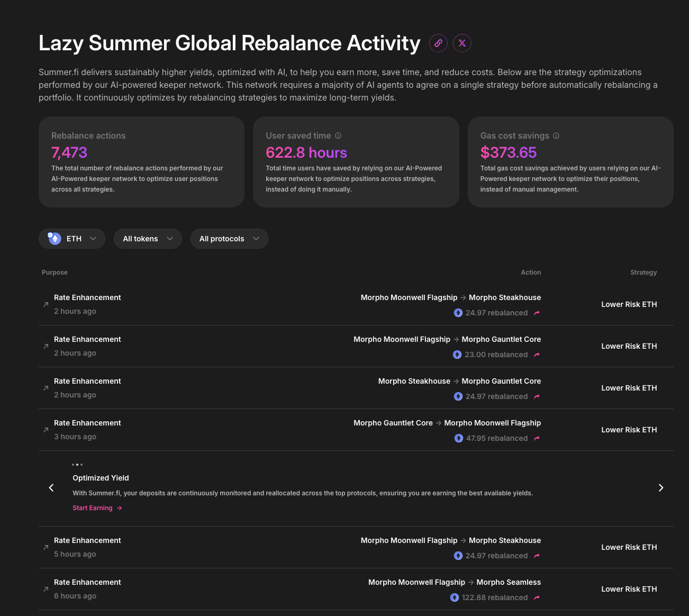The width and height of the screenshot is (689, 616).
Task: Click the $373.65 gas savings value
Action: point(509,152)
